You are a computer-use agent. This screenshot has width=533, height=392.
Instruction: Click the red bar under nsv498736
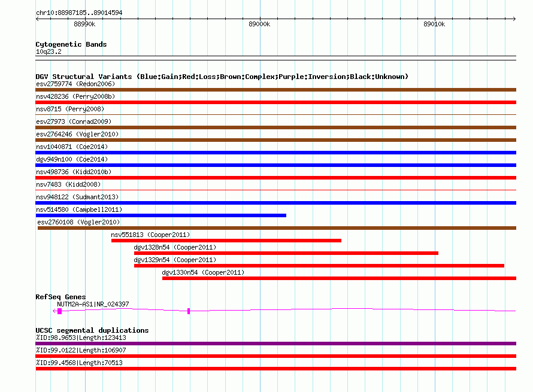[x=275, y=178]
